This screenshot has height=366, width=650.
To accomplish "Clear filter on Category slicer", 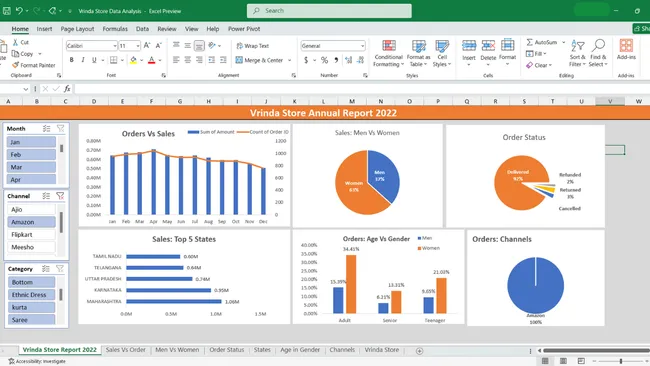I will pyautogui.click(x=60, y=269).
